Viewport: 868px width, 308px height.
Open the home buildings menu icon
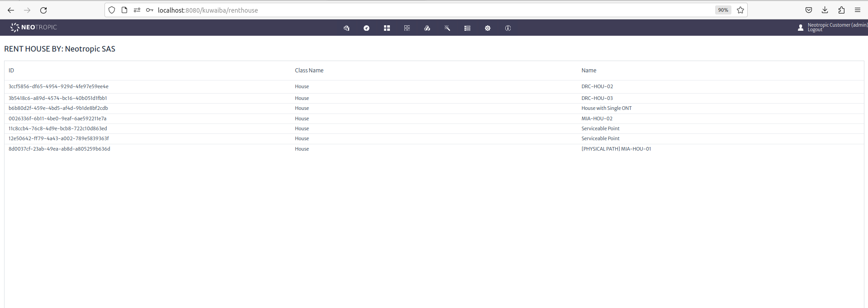(346, 28)
